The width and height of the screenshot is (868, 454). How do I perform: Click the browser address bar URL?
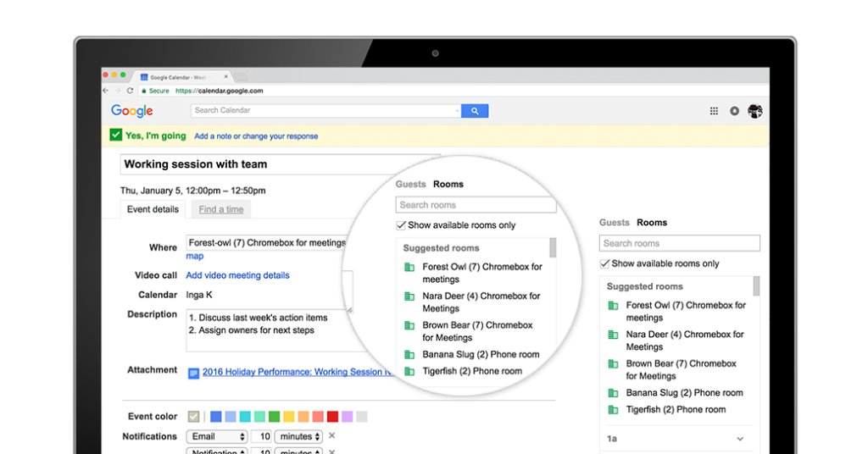tap(220, 91)
